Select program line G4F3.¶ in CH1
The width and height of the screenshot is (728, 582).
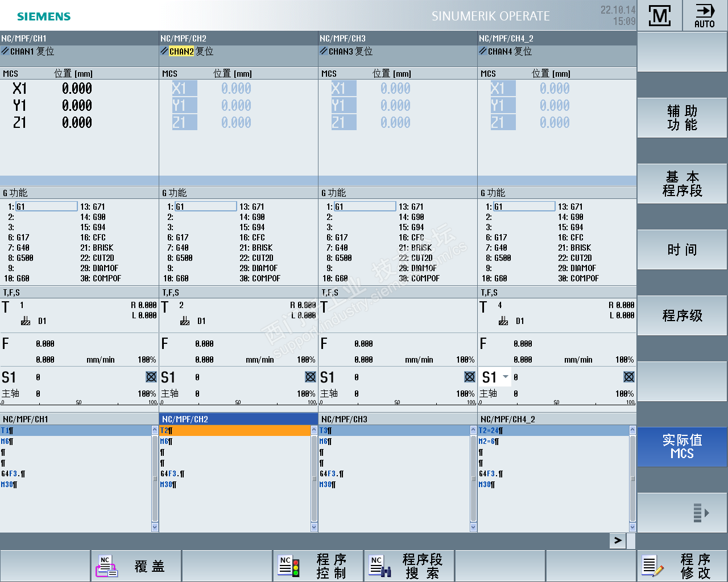point(76,474)
